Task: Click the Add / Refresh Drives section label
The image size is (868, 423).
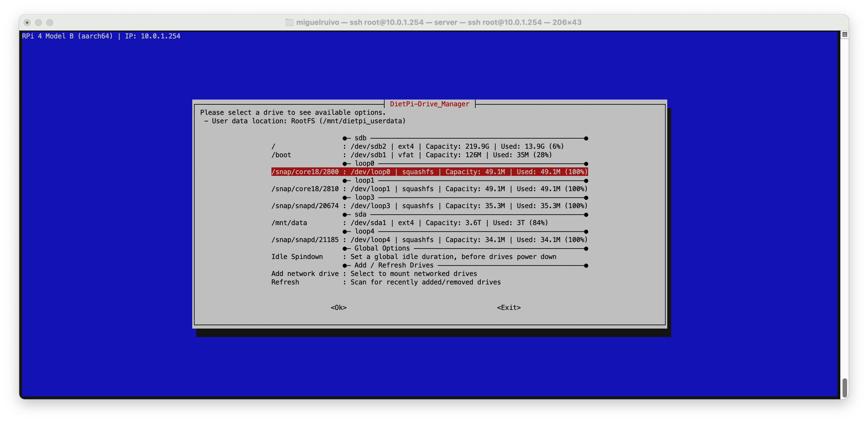Action: pos(394,265)
